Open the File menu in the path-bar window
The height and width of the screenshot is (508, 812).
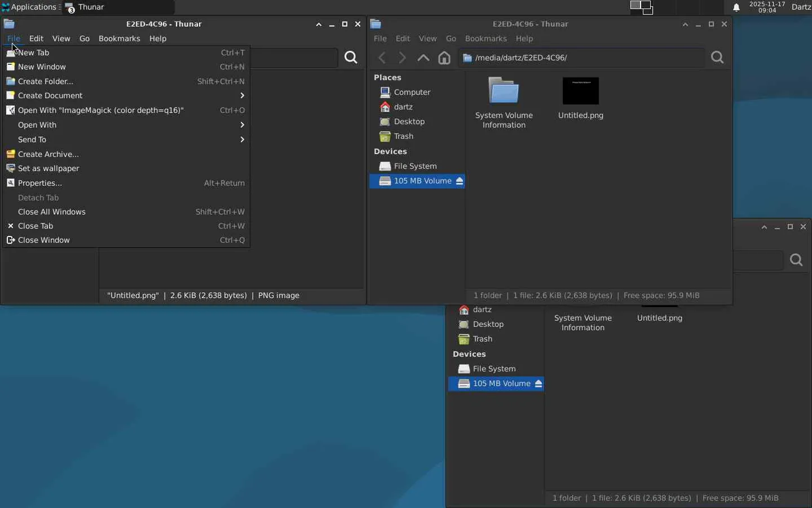(380, 38)
